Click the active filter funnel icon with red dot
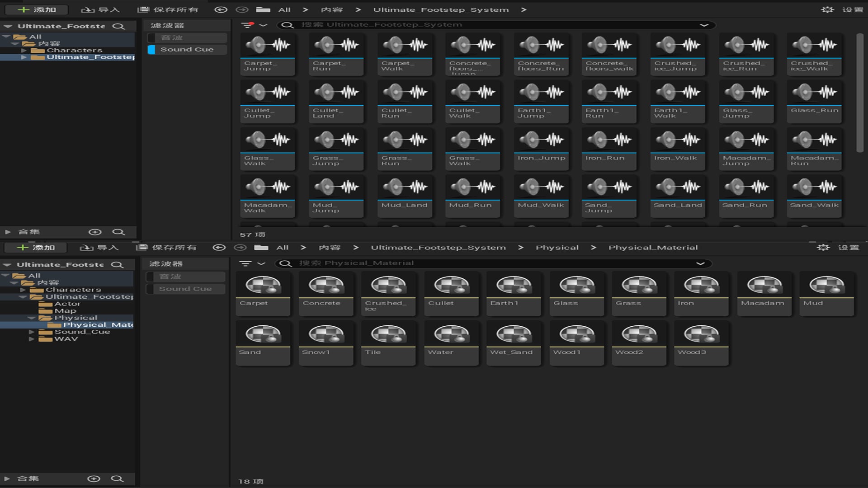This screenshot has width=868, height=488. 247,25
